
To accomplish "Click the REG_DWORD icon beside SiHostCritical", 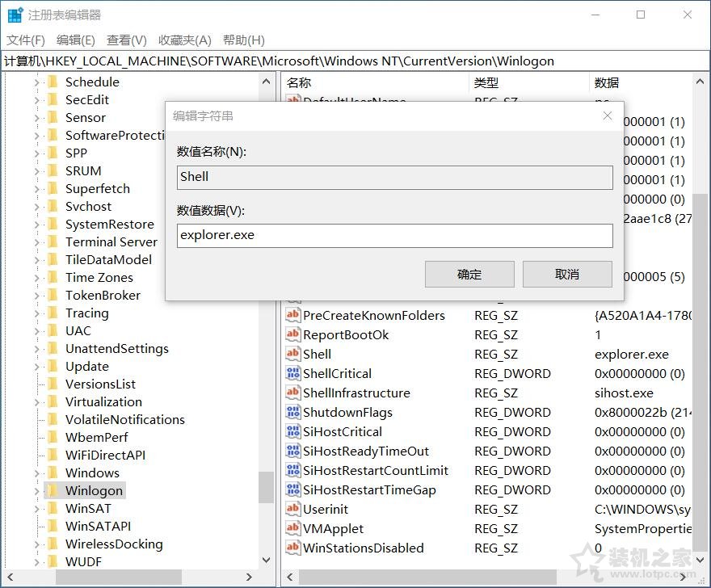I will click(294, 431).
